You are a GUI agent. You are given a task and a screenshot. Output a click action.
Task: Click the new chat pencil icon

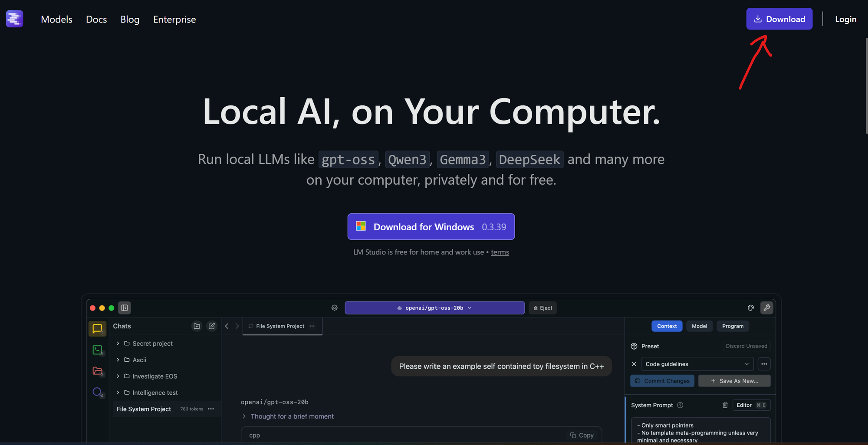(212, 326)
